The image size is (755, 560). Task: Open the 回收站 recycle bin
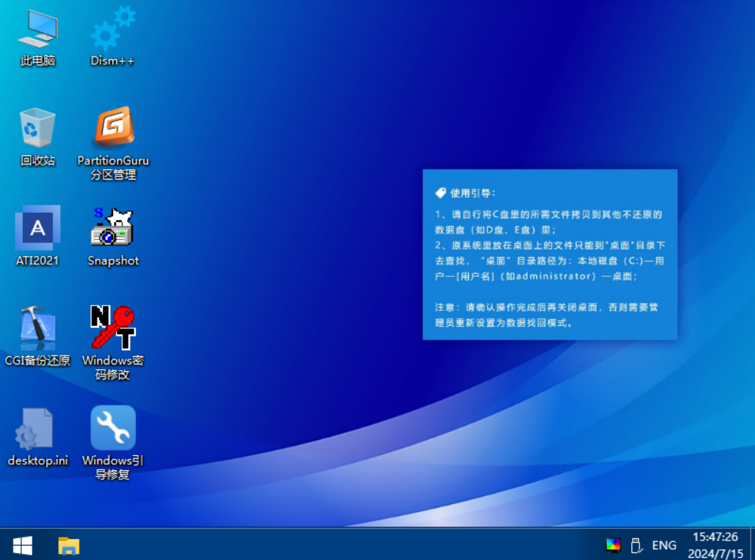38,128
